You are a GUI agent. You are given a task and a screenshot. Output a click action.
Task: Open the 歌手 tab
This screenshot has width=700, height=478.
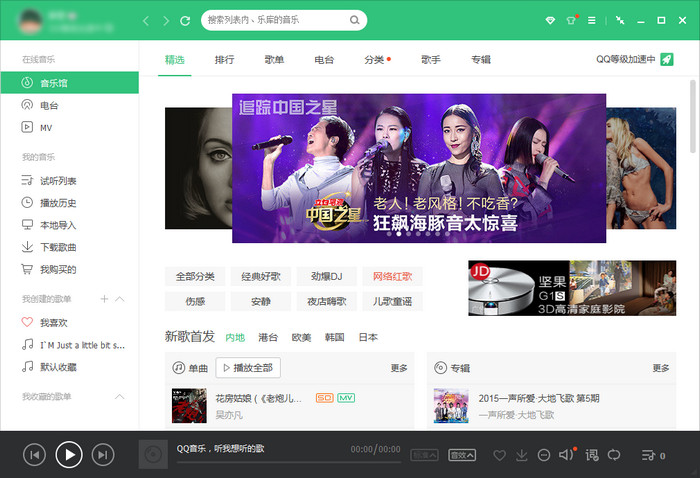coord(431,60)
